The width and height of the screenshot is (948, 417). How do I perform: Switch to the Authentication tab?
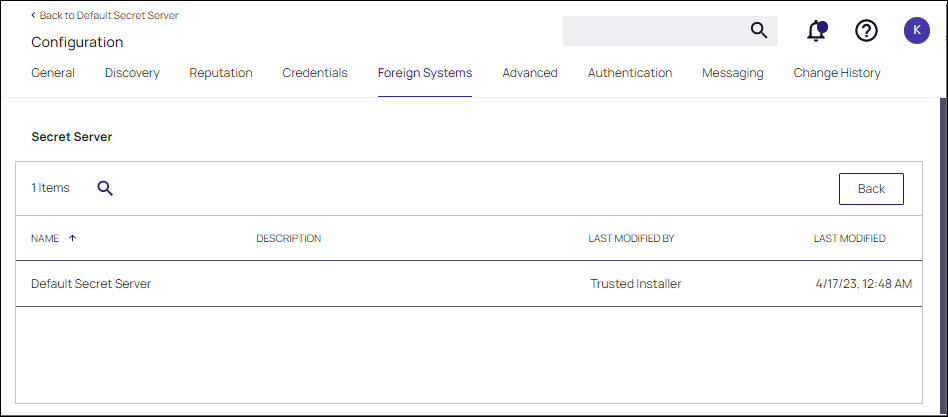click(x=630, y=73)
